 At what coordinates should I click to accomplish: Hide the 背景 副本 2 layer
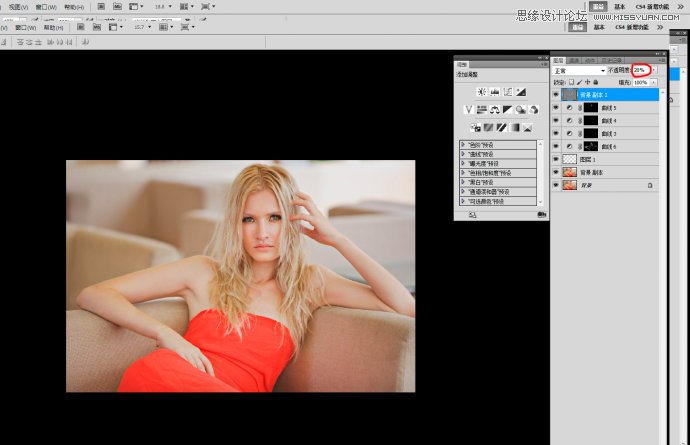coord(556,95)
